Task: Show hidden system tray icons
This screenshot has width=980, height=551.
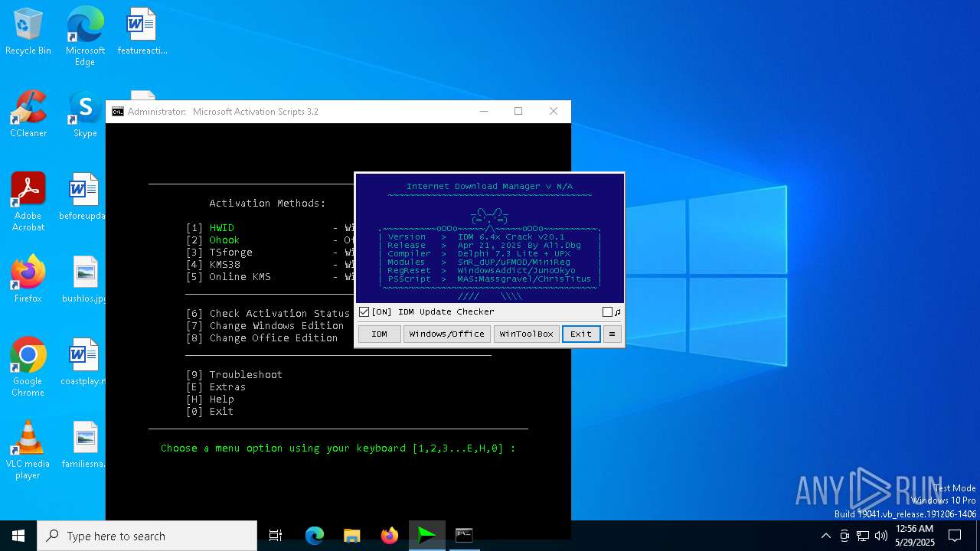Action: pyautogui.click(x=825, y=536)
